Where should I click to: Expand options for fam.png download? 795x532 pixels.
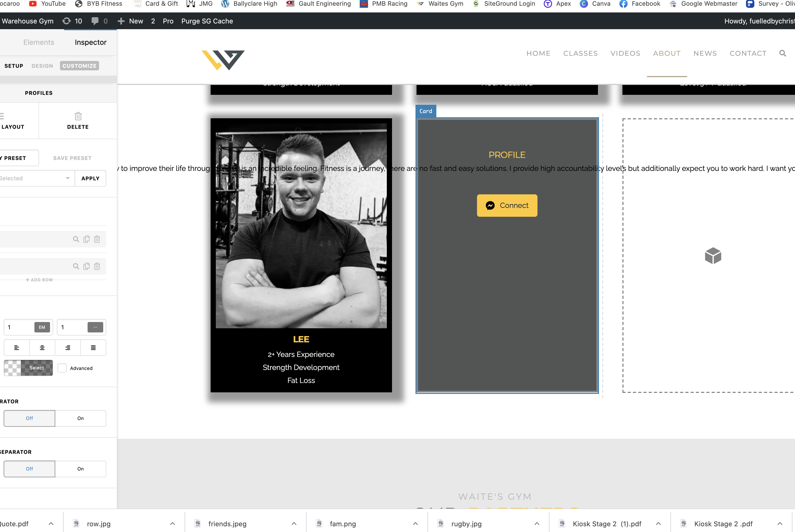(415, 523)
